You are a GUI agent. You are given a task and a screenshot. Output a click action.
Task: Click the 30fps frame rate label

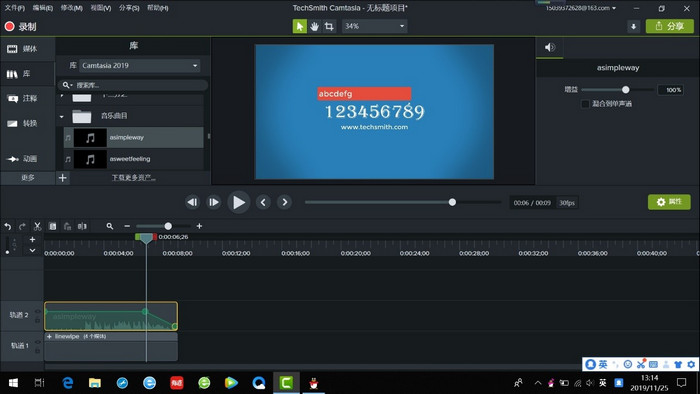pos(567,203)
